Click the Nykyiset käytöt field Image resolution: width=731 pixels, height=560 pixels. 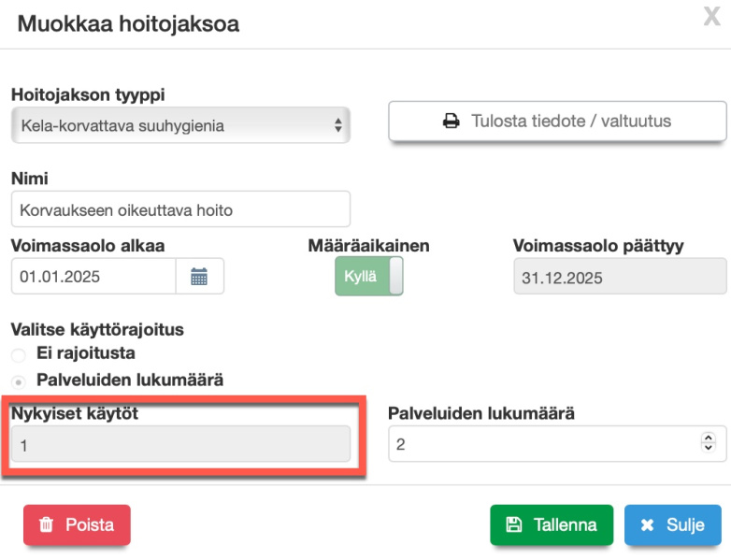pyautogui.click(x=179, y=445)
